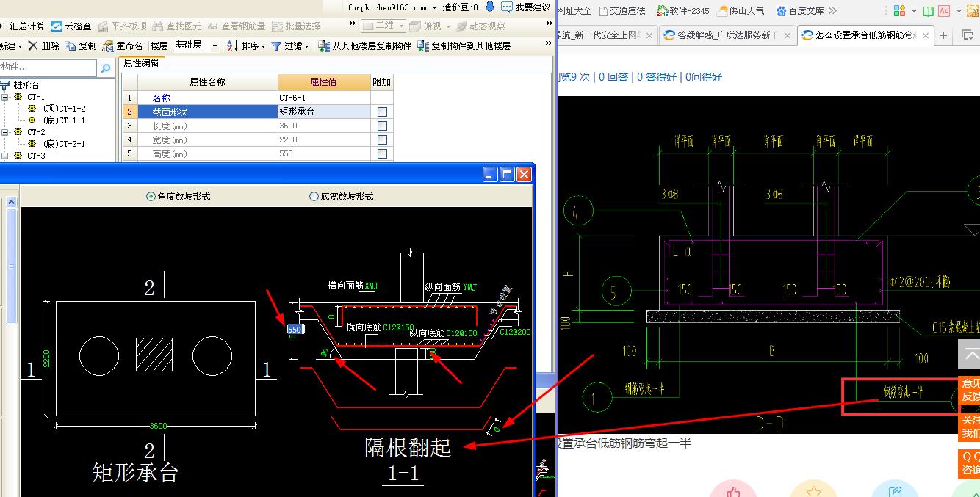Click the red Aa translate browser icon

click(944, 11)
